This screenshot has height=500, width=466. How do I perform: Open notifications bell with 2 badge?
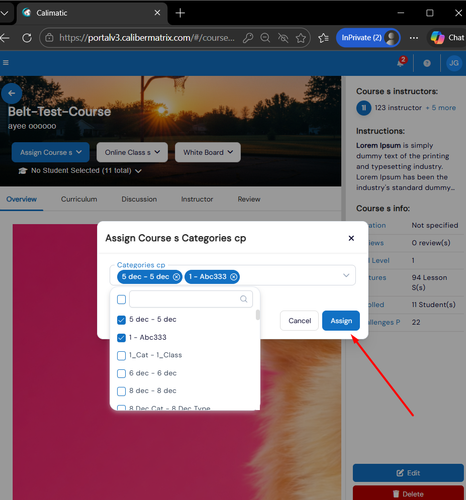click(x=401, y=62)
